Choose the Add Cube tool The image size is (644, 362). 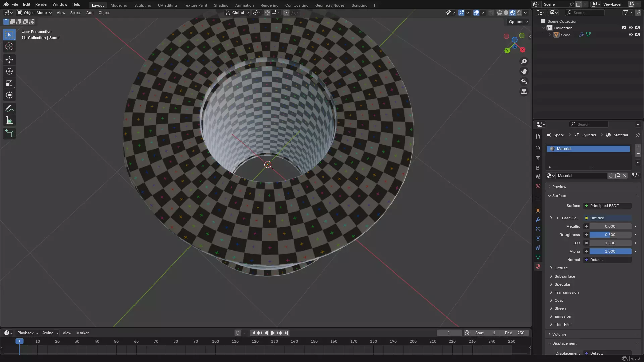click(9, 134)
